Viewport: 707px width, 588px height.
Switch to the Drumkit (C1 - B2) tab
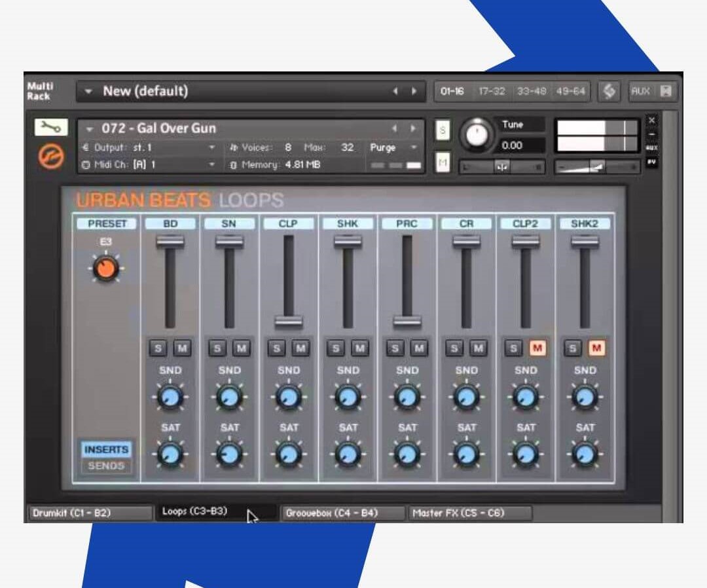click(x=89, y=513)
